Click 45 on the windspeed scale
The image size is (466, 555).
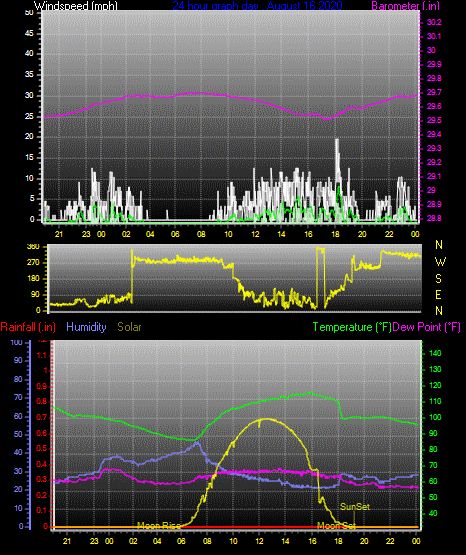[29, 34]
